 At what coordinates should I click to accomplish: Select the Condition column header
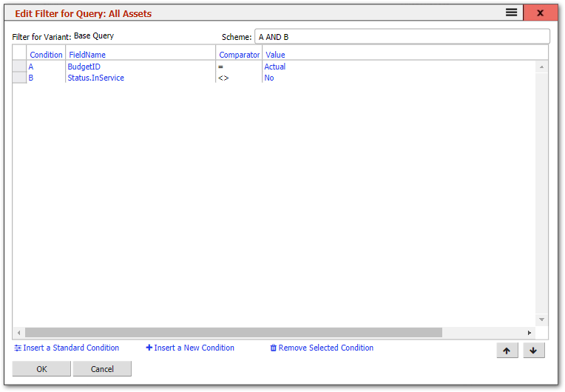click(x=46, y=55)
